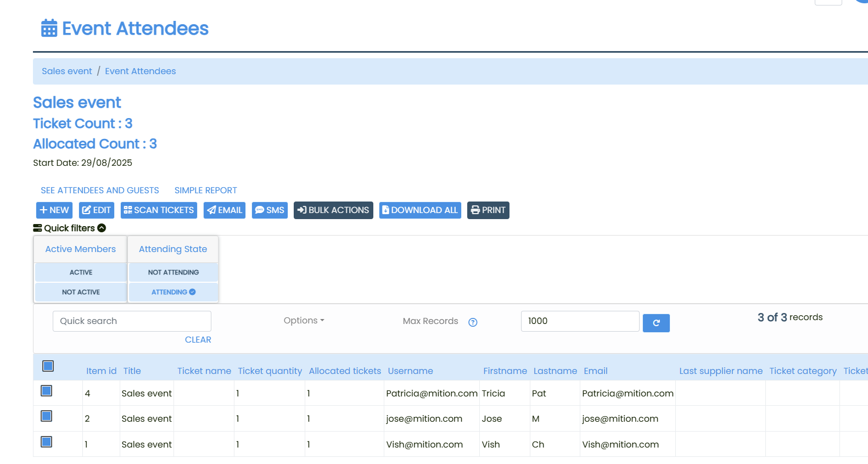Open BULK ACTIONS
The width and height of the screenshot is (868, 464).
(x=333, y=210)
